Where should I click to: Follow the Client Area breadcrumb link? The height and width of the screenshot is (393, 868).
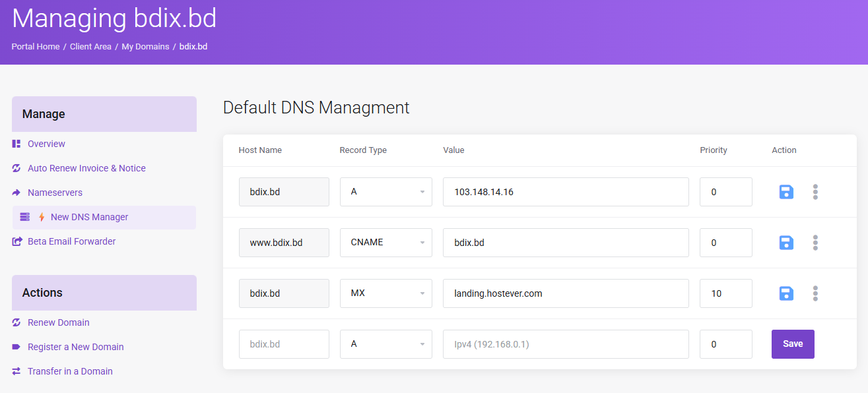point(90,47)
